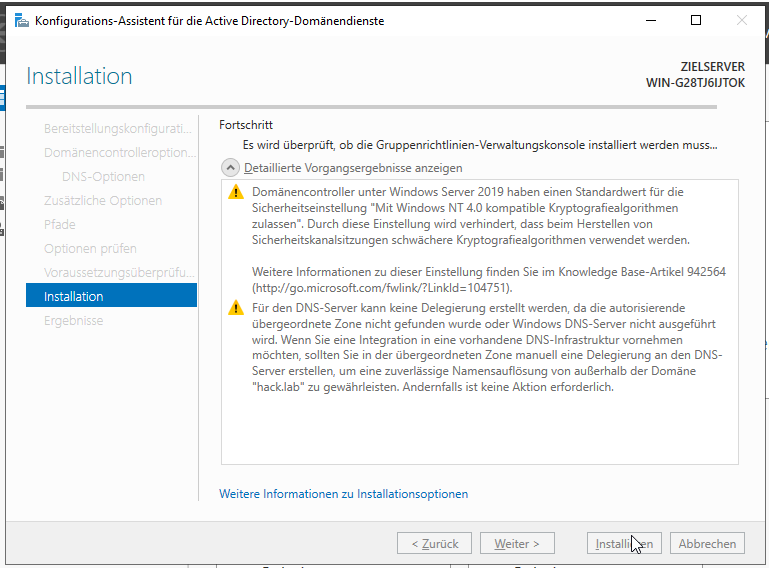Click the warning icon for DNS delegation message
769x568 pixels.
coord(236,308)
